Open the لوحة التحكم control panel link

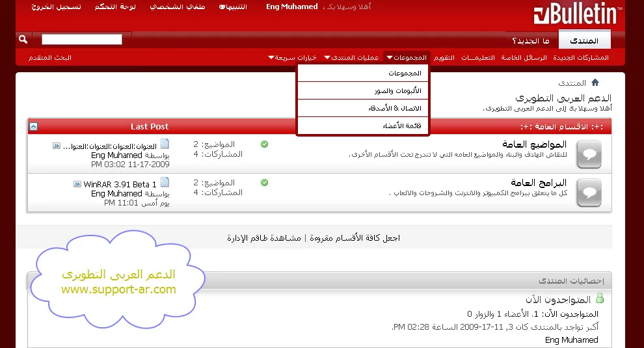[115, 7]
